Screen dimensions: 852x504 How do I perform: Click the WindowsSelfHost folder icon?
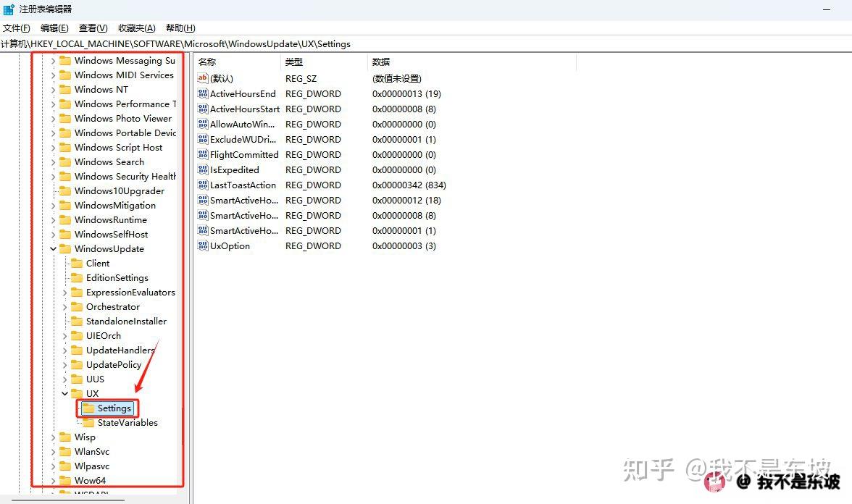65,235
